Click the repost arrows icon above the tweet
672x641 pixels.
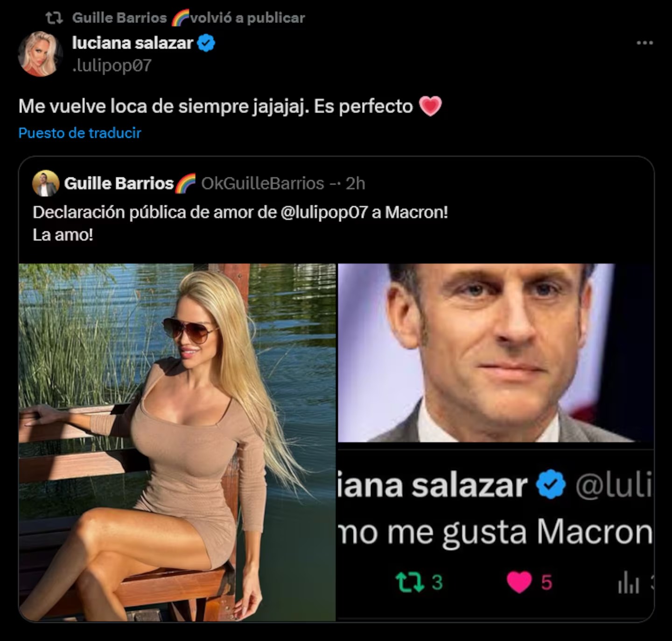point(54,18)
